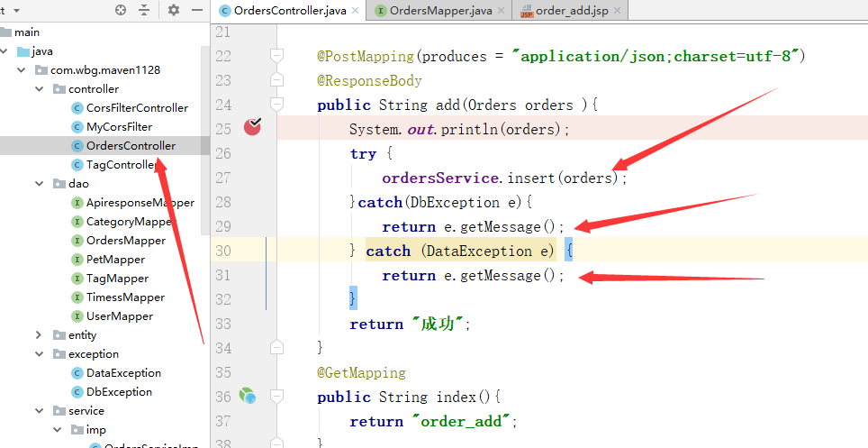Viewport: 868px width, 448px height.
Task: Collapse the exception package
Action: click(x=40, y=353)
